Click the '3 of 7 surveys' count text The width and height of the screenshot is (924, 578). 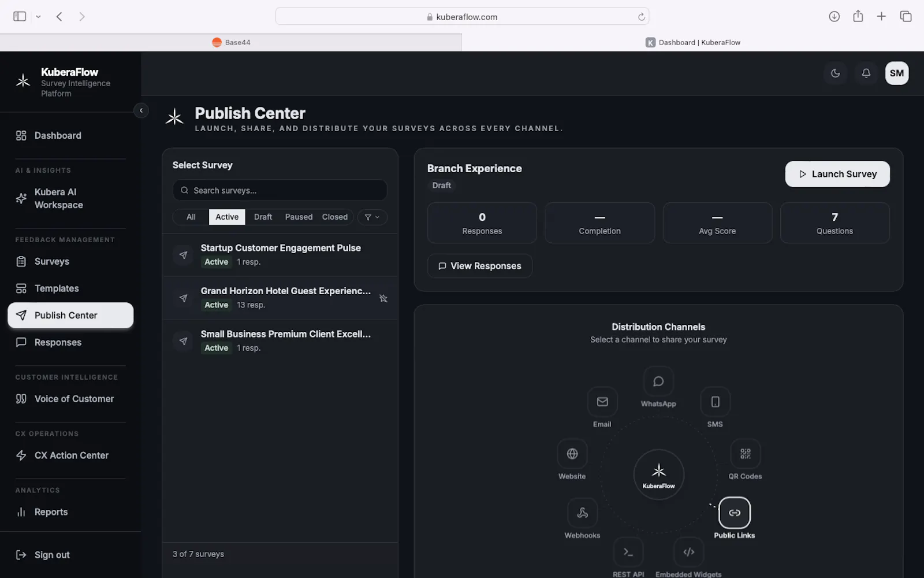point(198,554)
